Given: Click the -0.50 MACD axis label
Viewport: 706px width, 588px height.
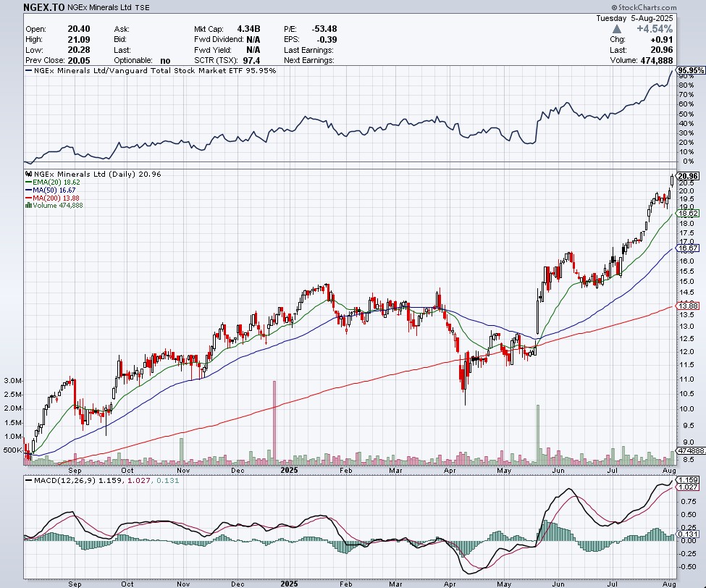Looking at the screenshot, I should (686, 567).
